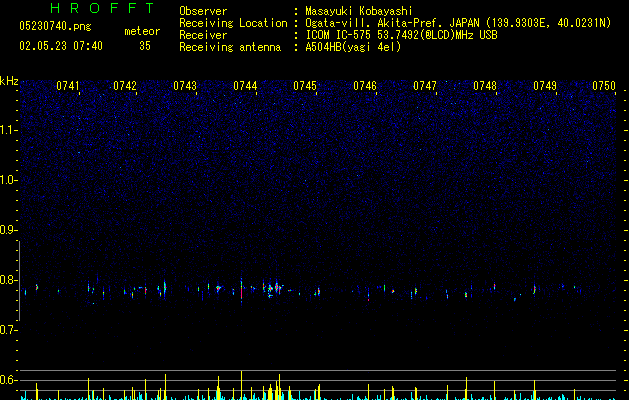Click the 0745 time marker
Screen dimensions: 629x400
[305, 86]
